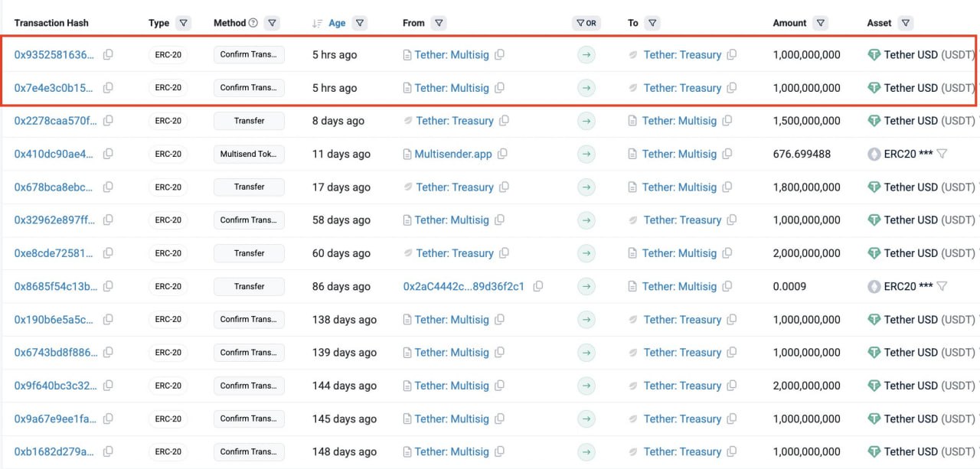The height and width of the screenshot is (469, 980).
Task: Select the 1,500,000,000 amount cell
Action: click(x=806, y=120)
